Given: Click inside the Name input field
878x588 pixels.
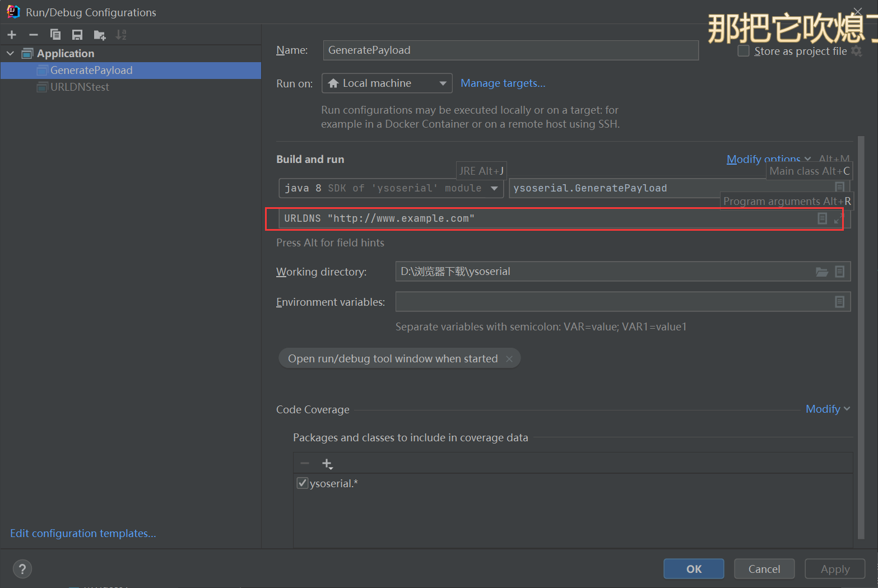Looking at the screenshot, I should pos(510,50).
